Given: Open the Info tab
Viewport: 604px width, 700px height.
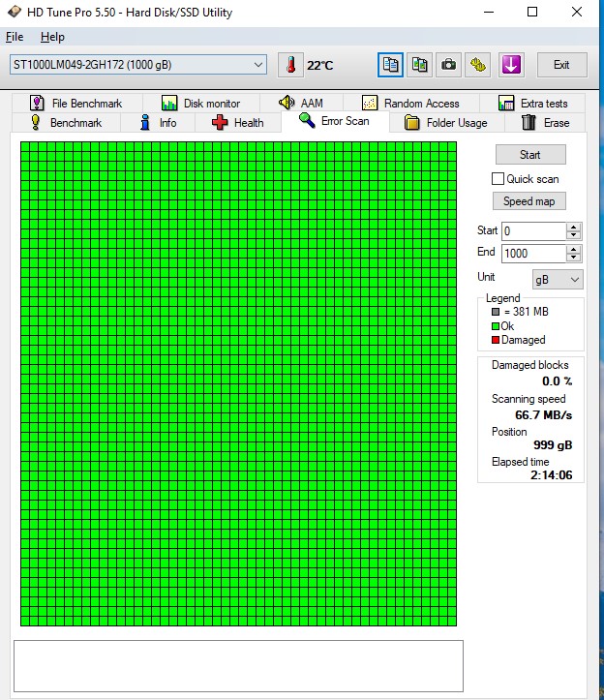Looking at the screenshot, I should pyautogui.click(x=158, y=122).
